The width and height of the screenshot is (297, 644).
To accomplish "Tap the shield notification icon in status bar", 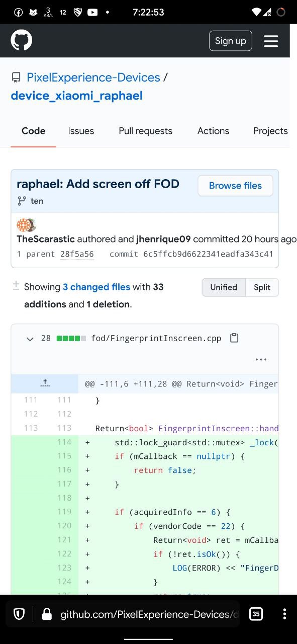I will coord(77,12).
